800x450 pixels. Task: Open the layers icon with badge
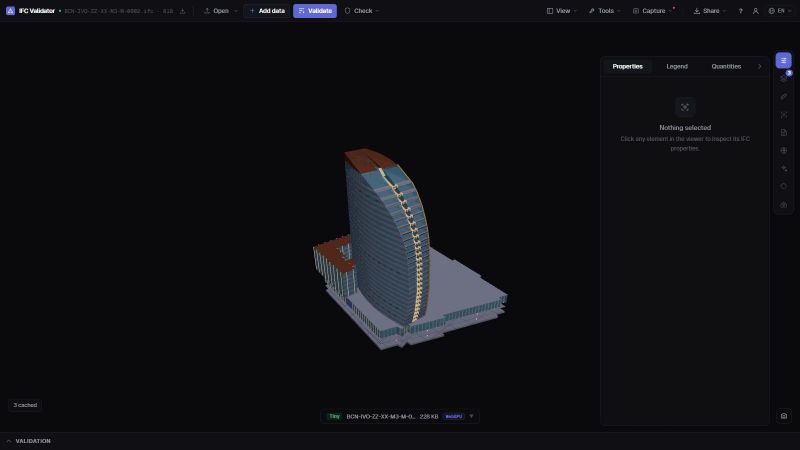(784, 78)
